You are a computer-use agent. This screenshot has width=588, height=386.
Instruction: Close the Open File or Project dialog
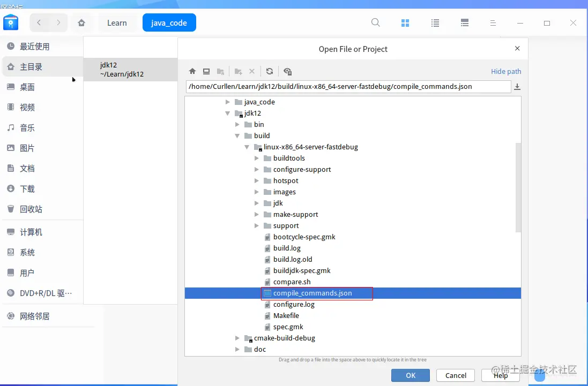tap(517, 48)
